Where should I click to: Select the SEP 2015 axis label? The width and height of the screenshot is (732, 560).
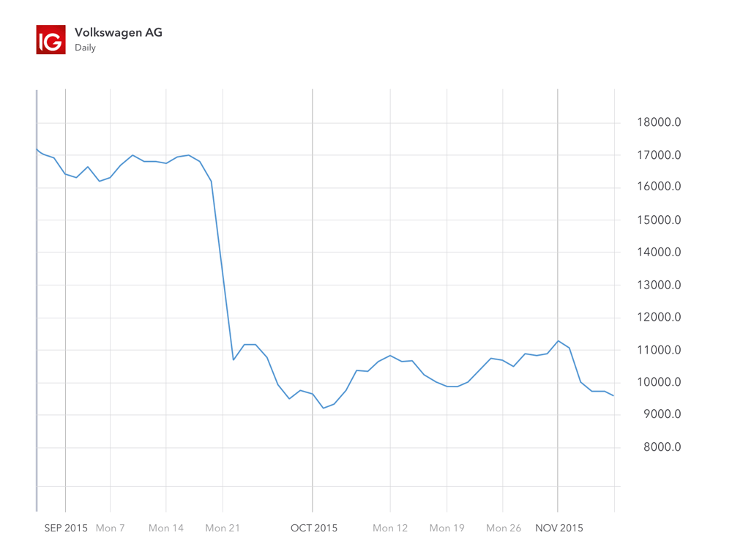tap(66, 528)
